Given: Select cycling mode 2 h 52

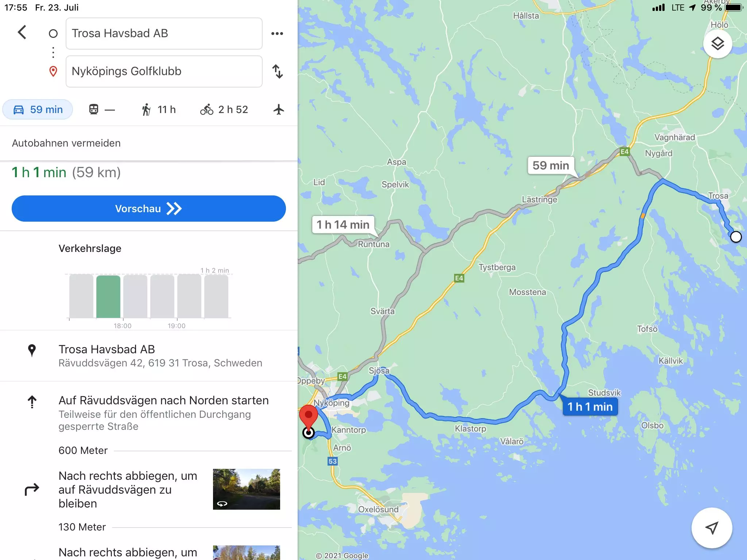Looking at the screenshot, I should (224, 109).
